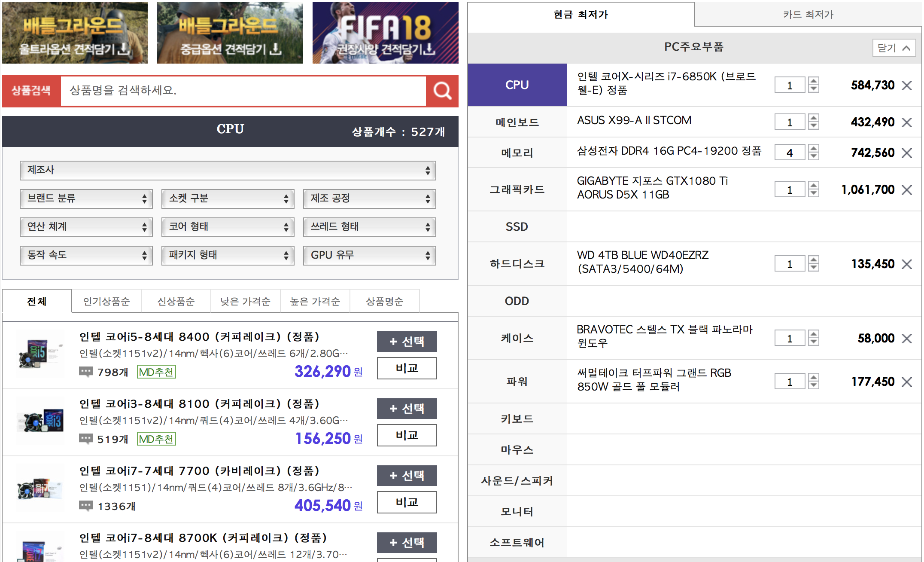This screenshot has height=562, width=924.
Task: Select the Core i7-7700 with 선택 button
Action: 407,476
